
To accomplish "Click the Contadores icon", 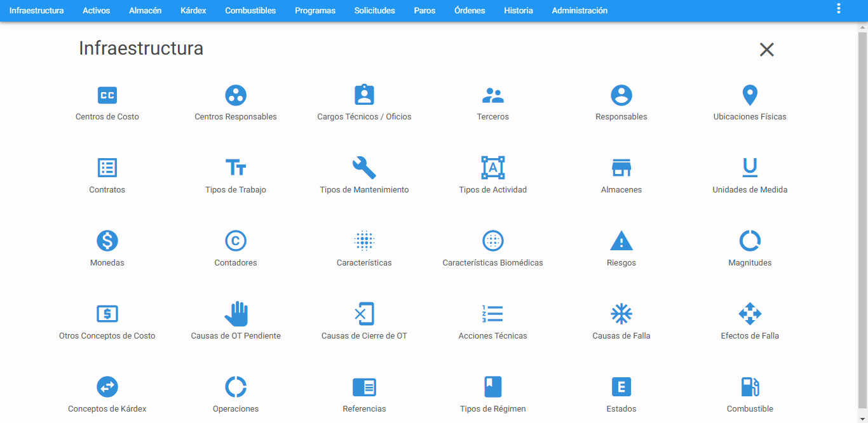I will pos(236,241).
